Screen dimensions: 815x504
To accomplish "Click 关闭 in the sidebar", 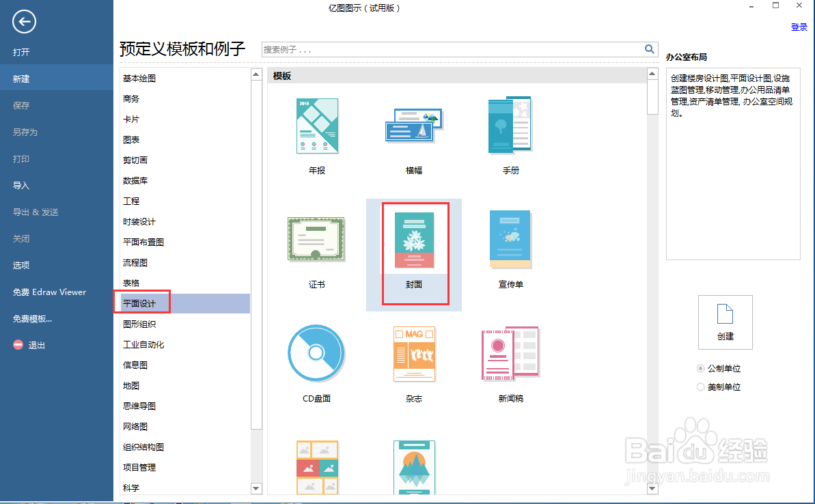I will 21,238.
